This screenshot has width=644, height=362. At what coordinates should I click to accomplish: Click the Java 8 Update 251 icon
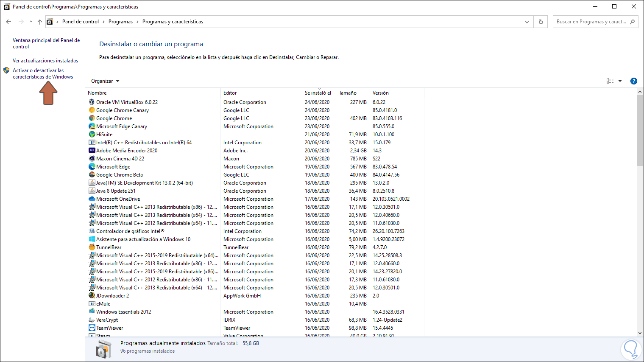coord(92,191)
